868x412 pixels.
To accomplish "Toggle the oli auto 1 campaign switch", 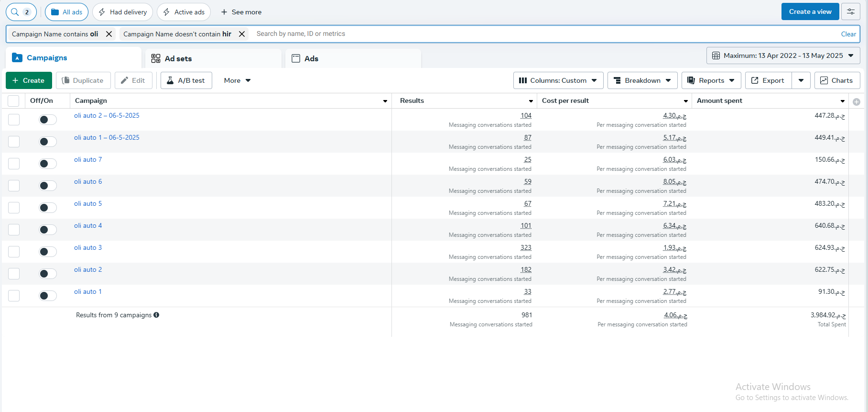I will 48,296.
